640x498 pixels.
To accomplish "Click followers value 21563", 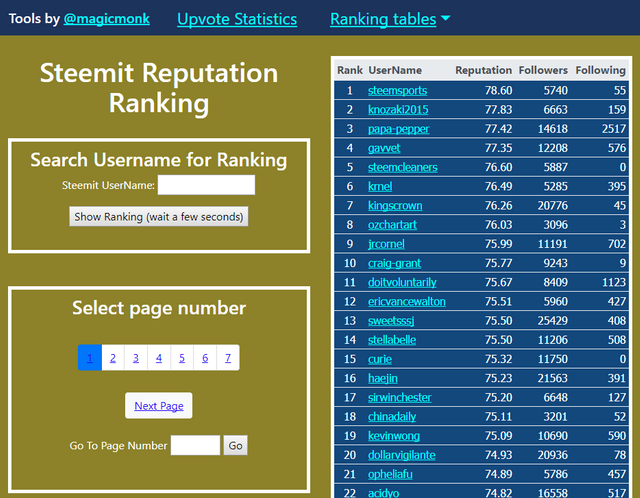I will point(553,378).
